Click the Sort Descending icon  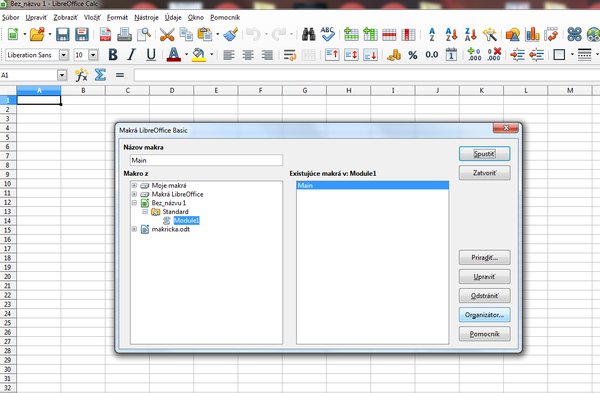click(x=471, y=34)
